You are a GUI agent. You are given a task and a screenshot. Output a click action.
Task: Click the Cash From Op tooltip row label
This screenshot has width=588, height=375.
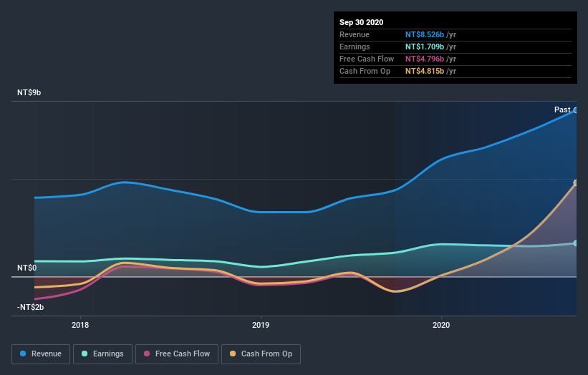[x=365, y=71]
